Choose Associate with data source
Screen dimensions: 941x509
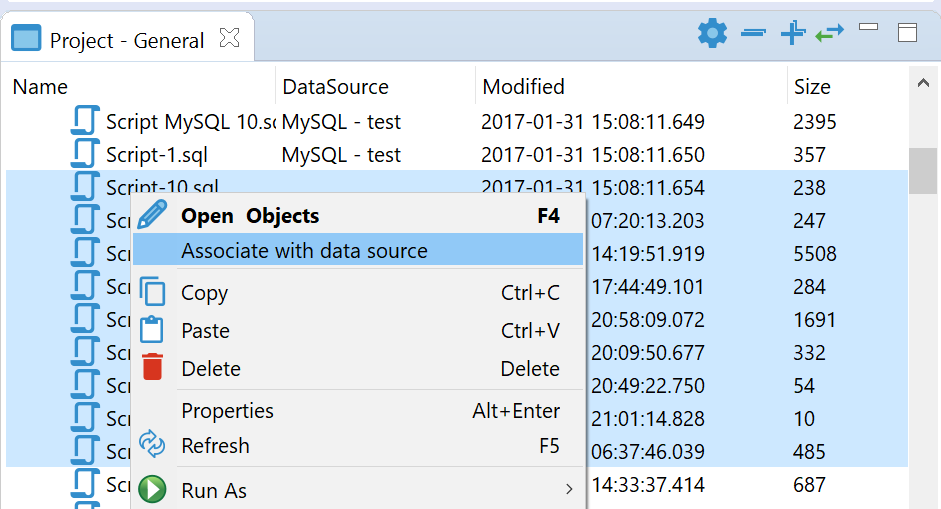click(x=304, y=251)
